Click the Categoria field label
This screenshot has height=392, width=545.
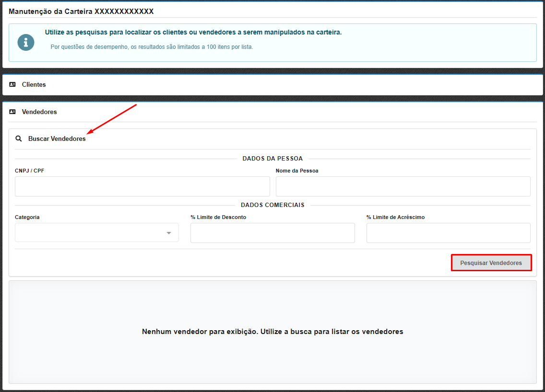click(x=27, y=217)
